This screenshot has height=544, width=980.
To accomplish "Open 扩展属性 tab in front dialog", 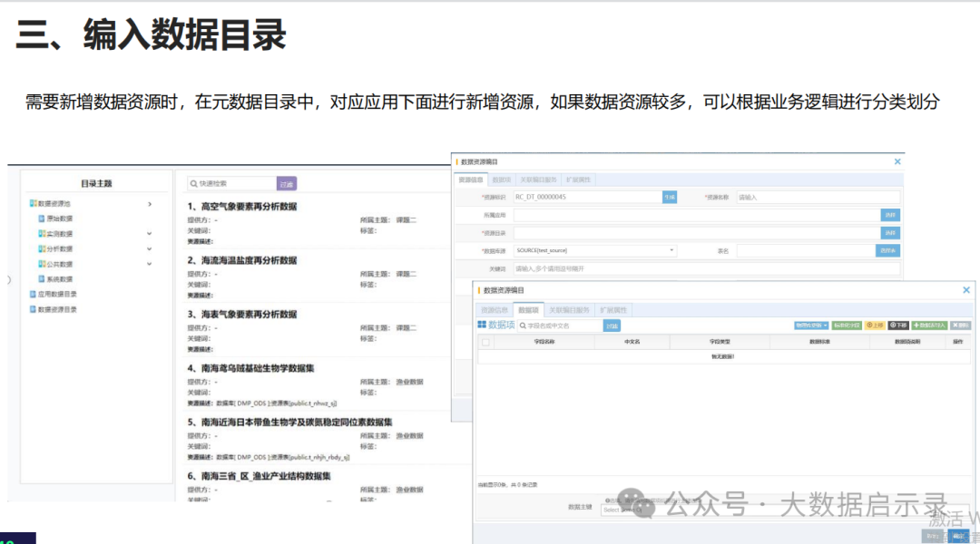I will pyautogui.click(x=613, y=310).
